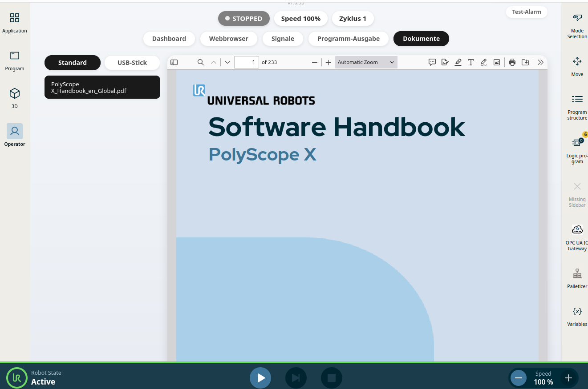
Task: Select the Dokumente tab
Action: tap(421, 39)
